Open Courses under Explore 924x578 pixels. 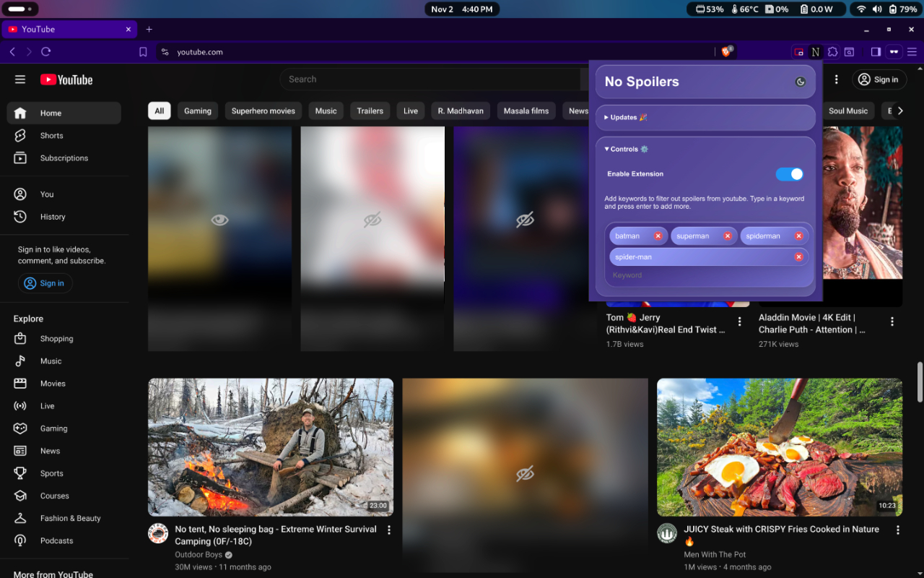click(x=64, y=496)
